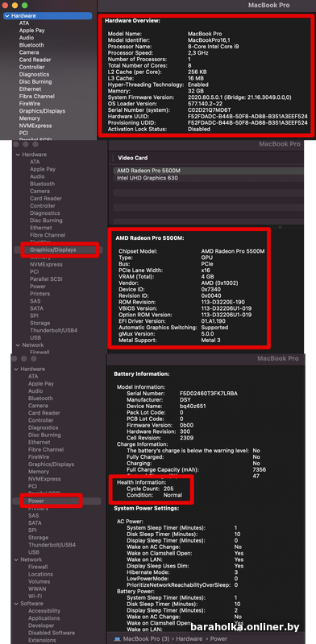This screenshot has height=644, width=316.
Task: Select USB in Video Card window sidebar
Action: coord(35,338)
